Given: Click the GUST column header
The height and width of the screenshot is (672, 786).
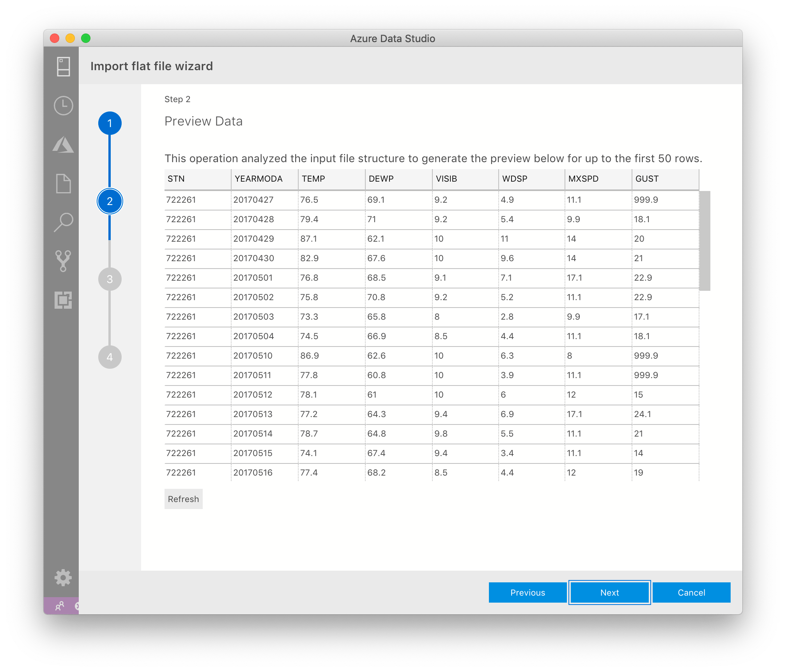Looking at the screenshot, I should pyautogui.click(x=647, y=179).
